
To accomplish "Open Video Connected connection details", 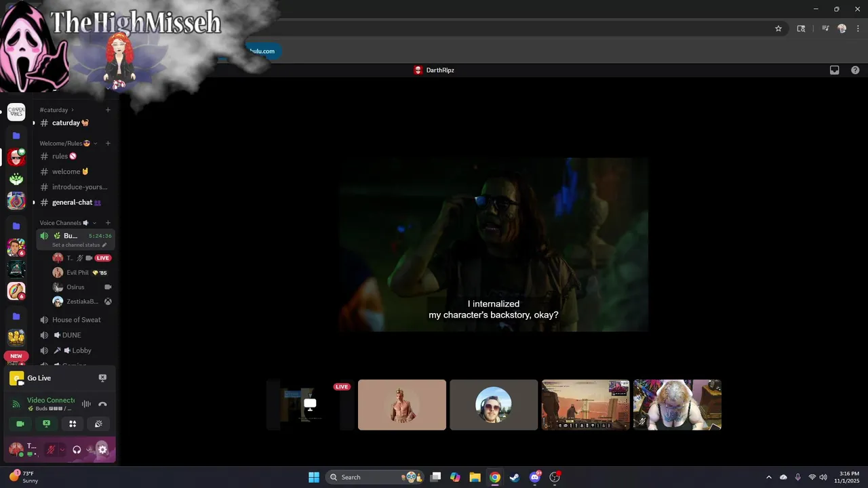I will [x=51, y=401].
